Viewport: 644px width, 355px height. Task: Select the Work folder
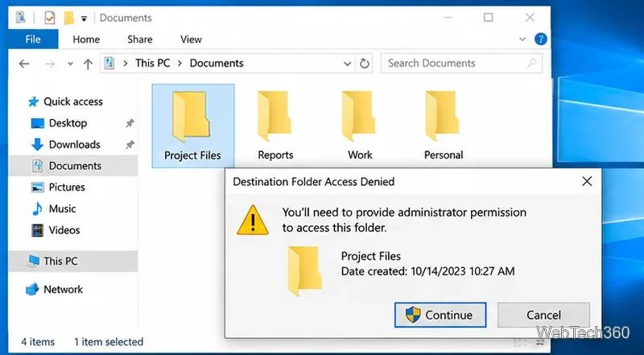click(360, 126)
